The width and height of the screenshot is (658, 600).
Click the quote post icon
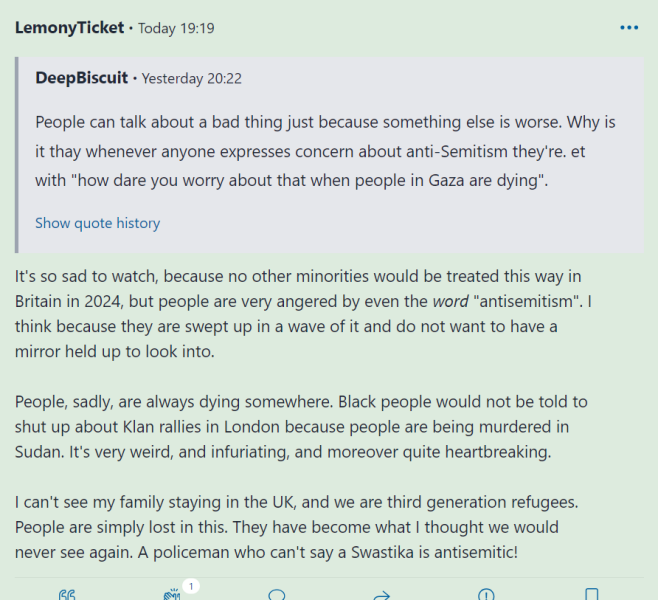point(68,595)
